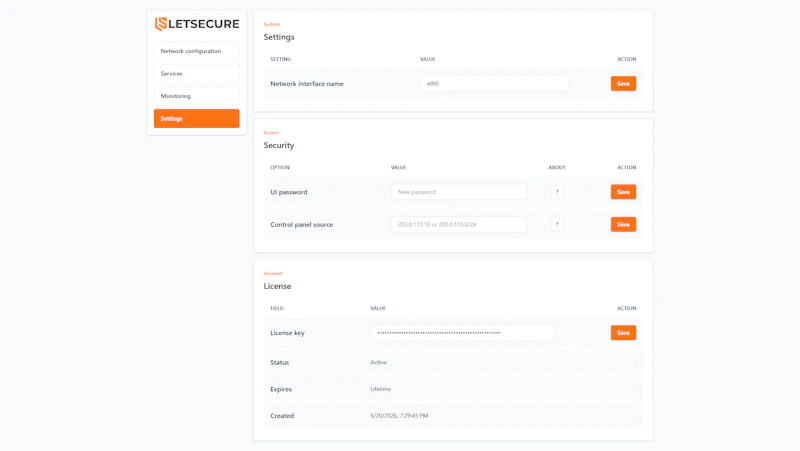Click the Control panel source field
The height and width of the screenshot is (451, 800).
[x=458, y=224]
